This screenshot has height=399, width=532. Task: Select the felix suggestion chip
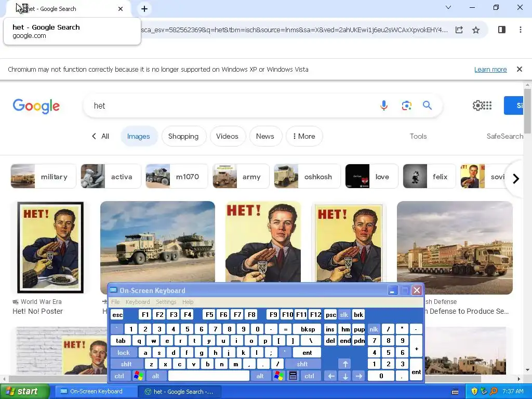[429, 176]
